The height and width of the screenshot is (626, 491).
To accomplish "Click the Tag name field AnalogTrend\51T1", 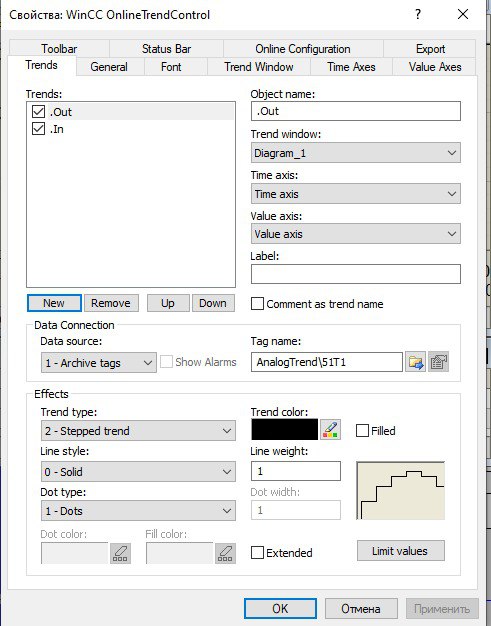I will coord(327,362).
